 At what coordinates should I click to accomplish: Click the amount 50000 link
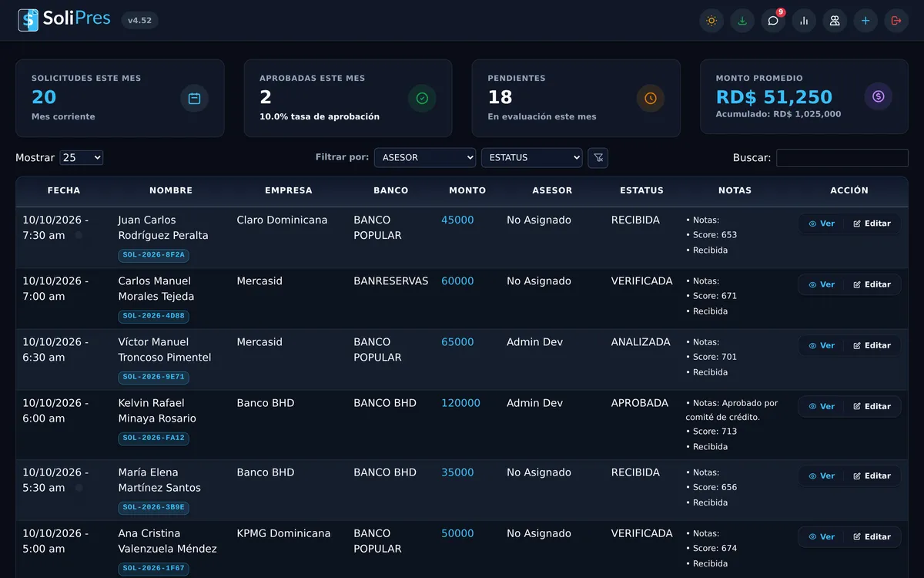pyautogui.click(x=457, y=533)
